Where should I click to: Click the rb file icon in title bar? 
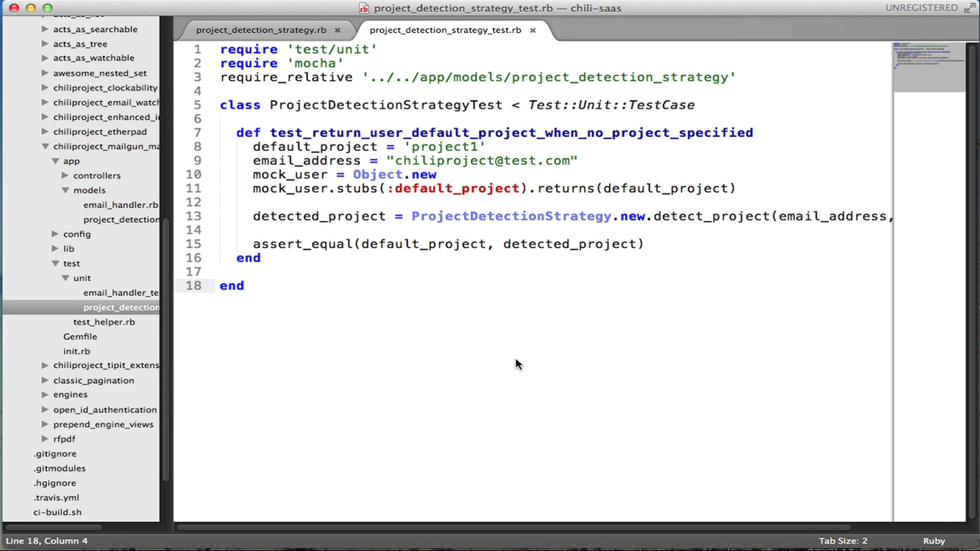[x=363, y=8]
